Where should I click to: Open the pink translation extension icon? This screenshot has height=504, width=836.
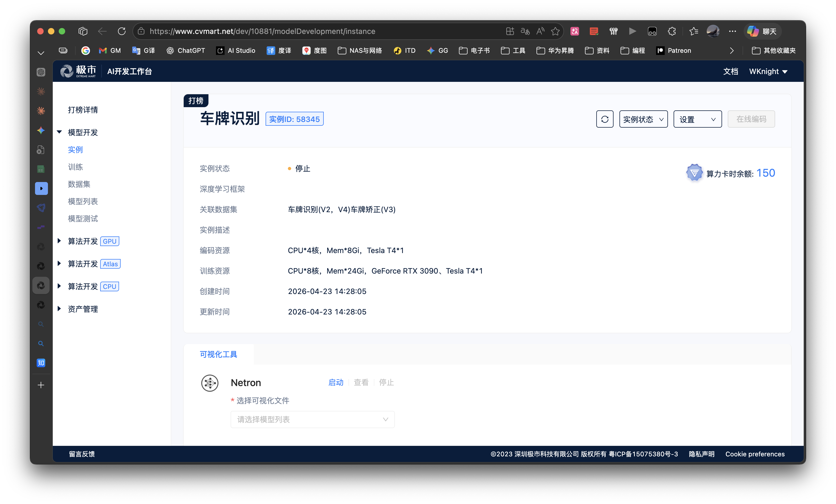[x=575, y=31]
